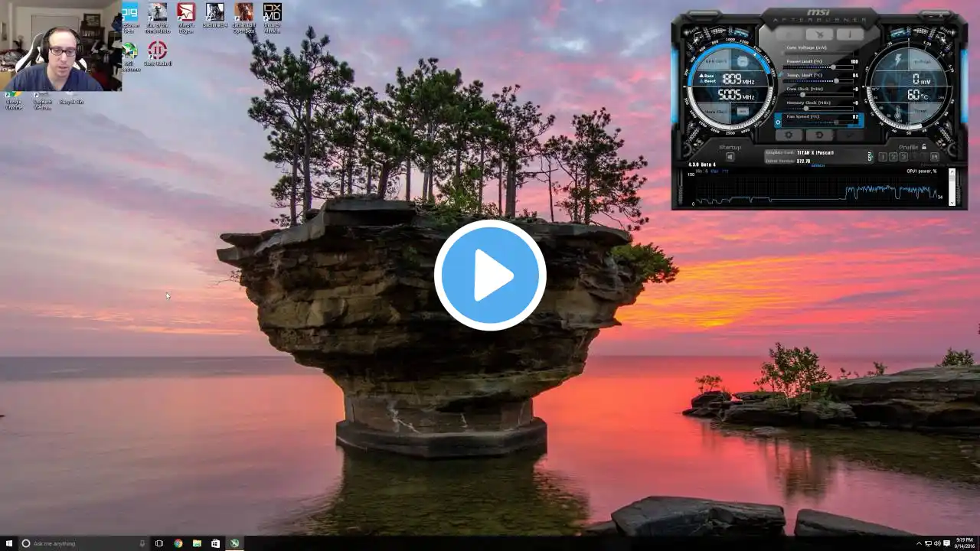The image size is (980, 551).
Task: Click the Afterburner graph scrollbar up arrow
Action: [952, 172]
